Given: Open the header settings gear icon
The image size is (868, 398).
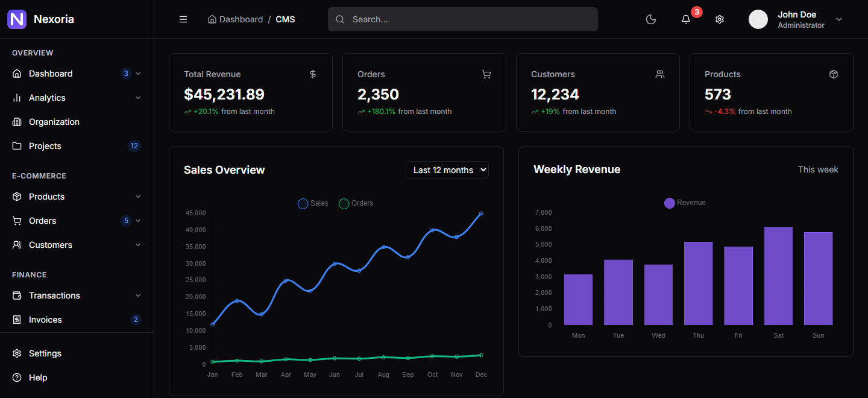Looking at the screenshot, I should pos(719,19).
